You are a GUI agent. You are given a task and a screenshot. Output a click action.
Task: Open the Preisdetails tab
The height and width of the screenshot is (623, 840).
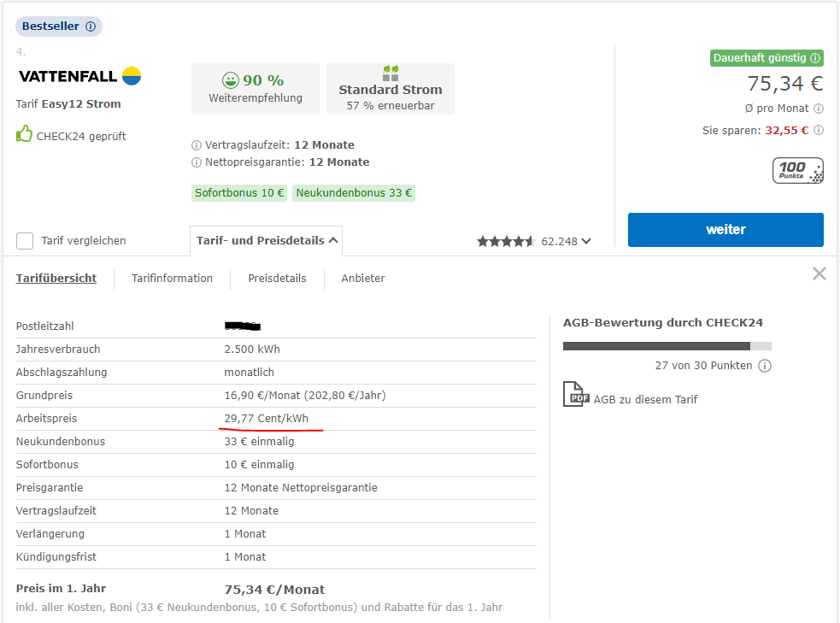click(277, 279)
